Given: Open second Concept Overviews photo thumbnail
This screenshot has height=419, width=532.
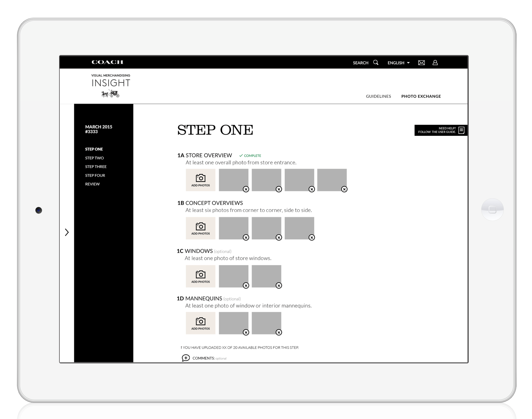Looking at the screenshot, I should 266,228.
